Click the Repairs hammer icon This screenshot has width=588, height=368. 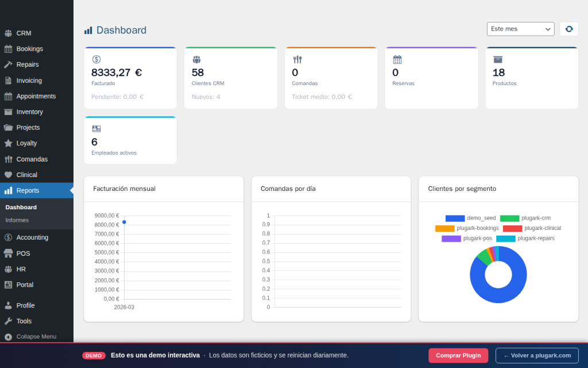click(8, 64)
